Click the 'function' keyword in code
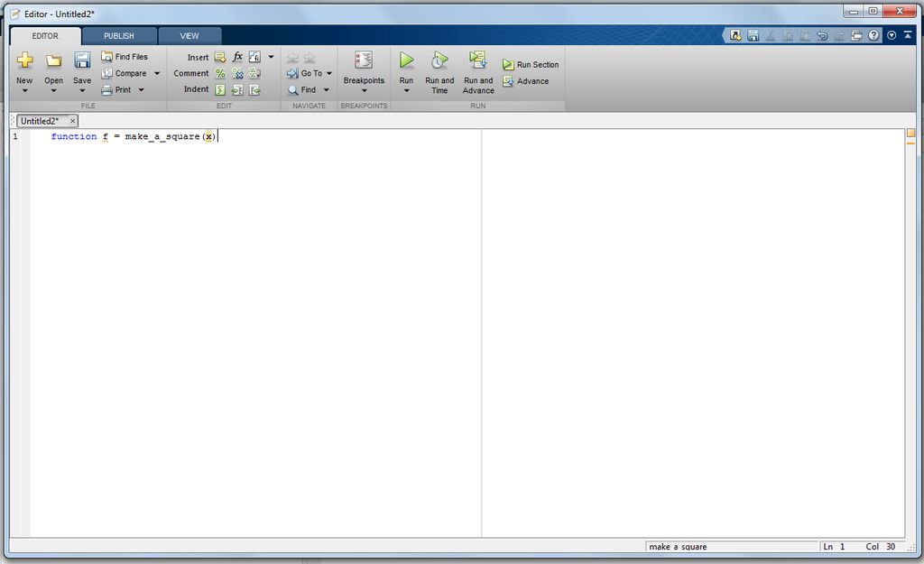This screenshot has width=924, height=564. coord(74,136)
